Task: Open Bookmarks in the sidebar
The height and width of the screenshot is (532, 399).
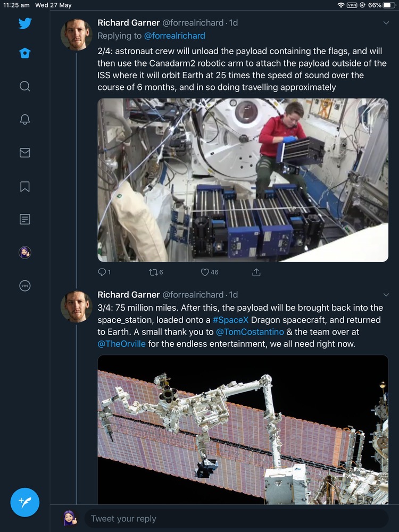Action: point(24,186)
